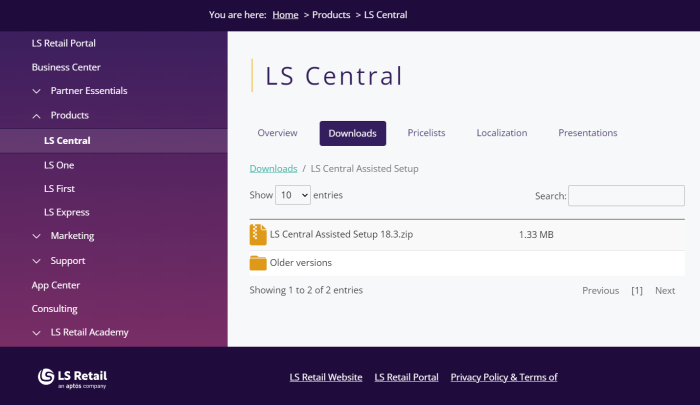
Task: Click the Downloads breadcrumb link
Action: click(273, 169)
